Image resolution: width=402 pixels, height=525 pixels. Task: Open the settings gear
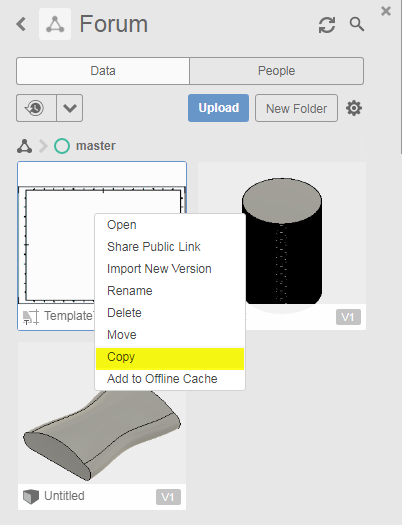click(x=354, y=108)
